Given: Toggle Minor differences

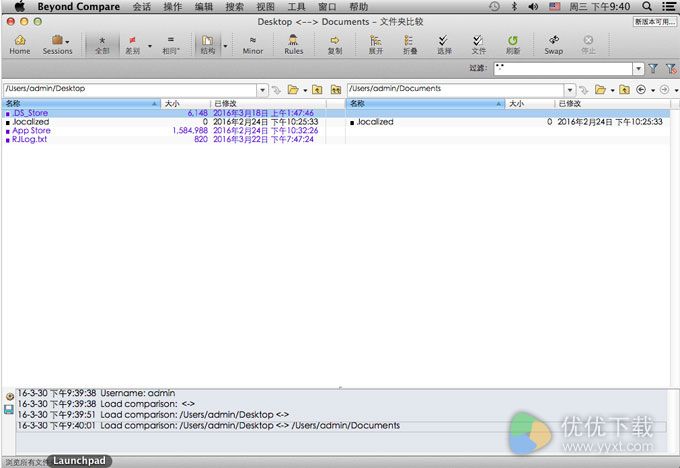Looking at the screenshot, I should [253, 45].
